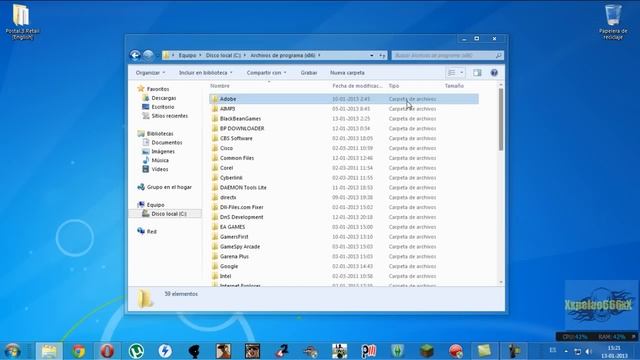Open Google Chrome from the taskbar
This screenshot has width=640, height=360.
[x=78, y=351]
